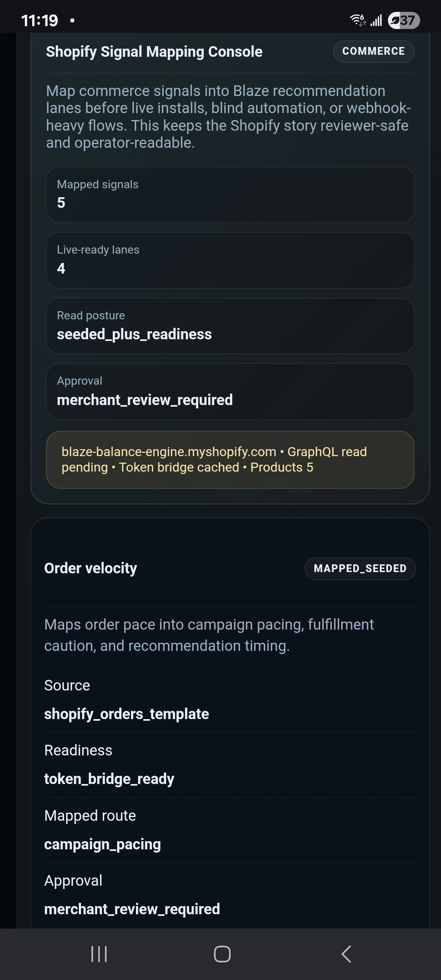Open the Shopify Signal Mapping Console title
Viewport: 441px width, 980px height.
pos(154,51)
